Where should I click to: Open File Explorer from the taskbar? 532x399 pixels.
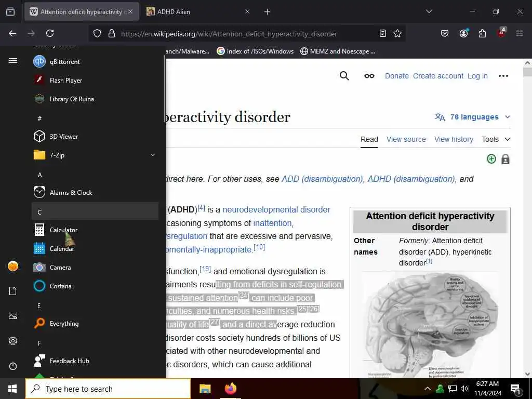(x=205, y=389)
